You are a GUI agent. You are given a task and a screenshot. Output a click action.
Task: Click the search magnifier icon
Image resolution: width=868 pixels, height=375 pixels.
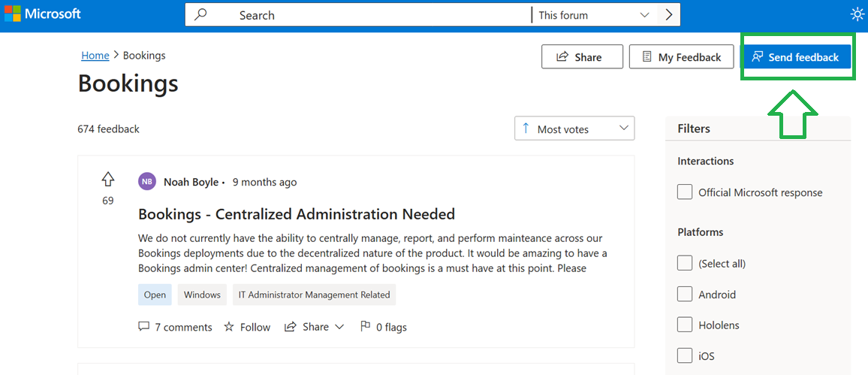(x=201, y=15)
